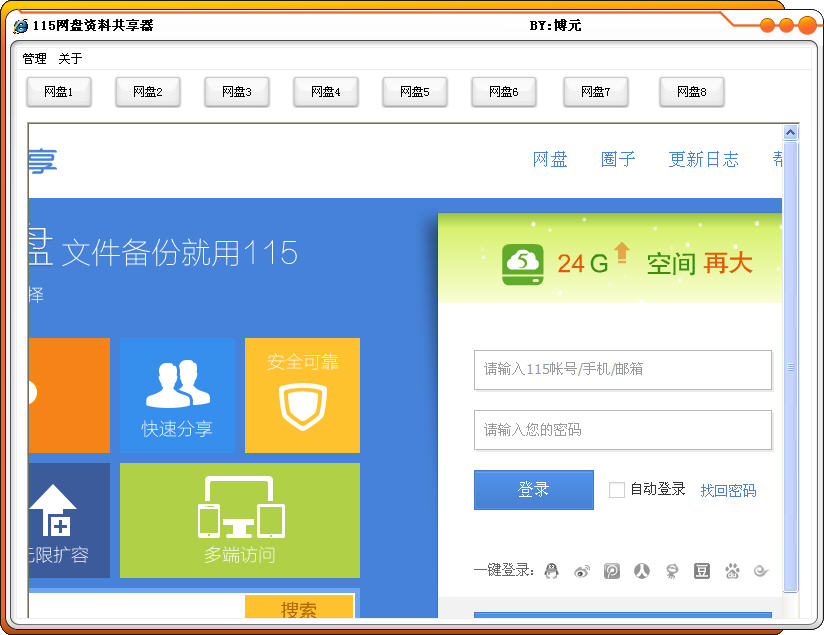Click the green cloud drive icon

522,264
